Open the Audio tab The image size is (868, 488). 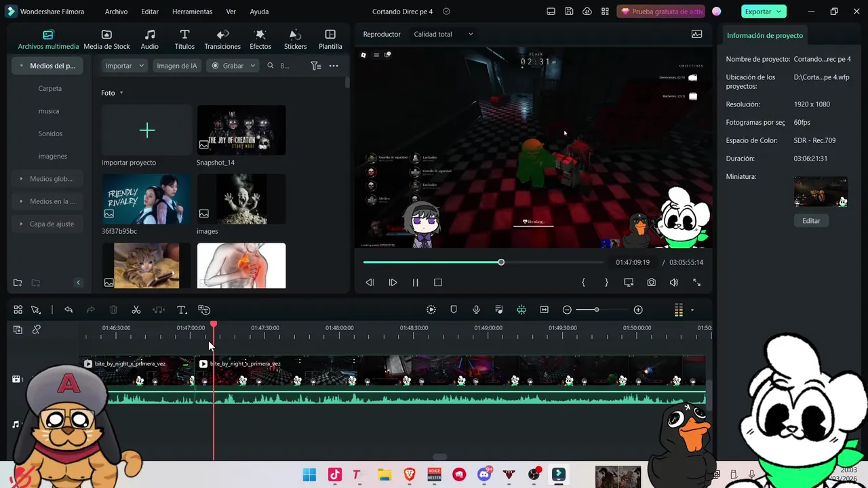pyautogui.click(x=149, y=40)
